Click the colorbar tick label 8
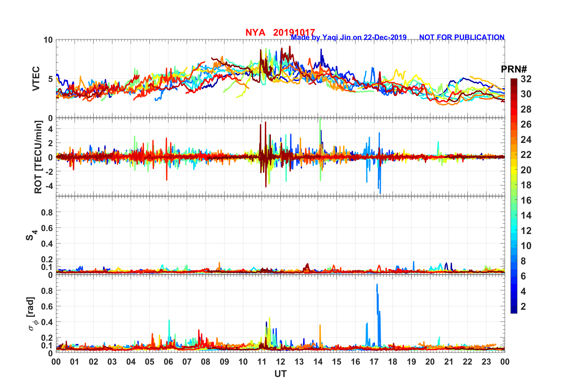 coord(523,261)
